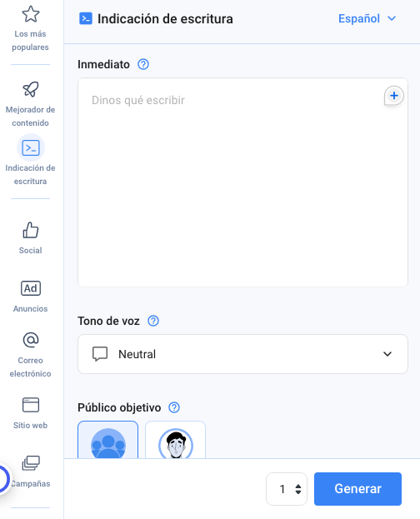Show help for Inmediato field
This screenshot has width=420, height=519.
[143, 64]
